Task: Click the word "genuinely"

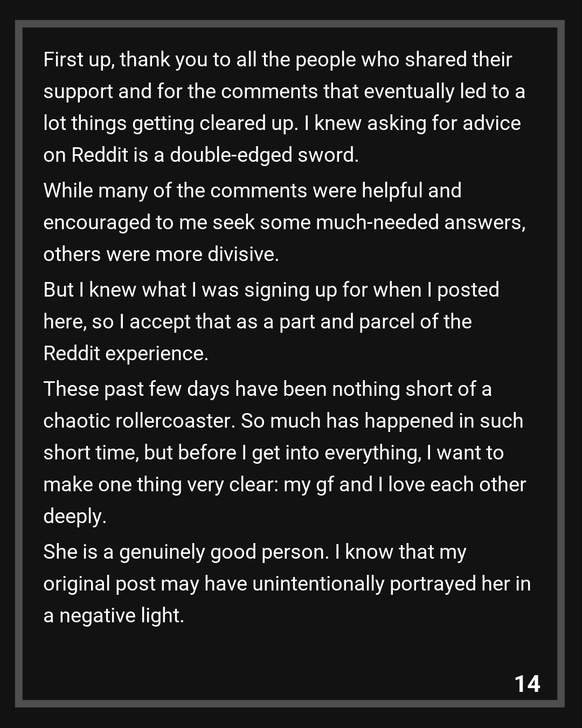Action: pos(162,552)
